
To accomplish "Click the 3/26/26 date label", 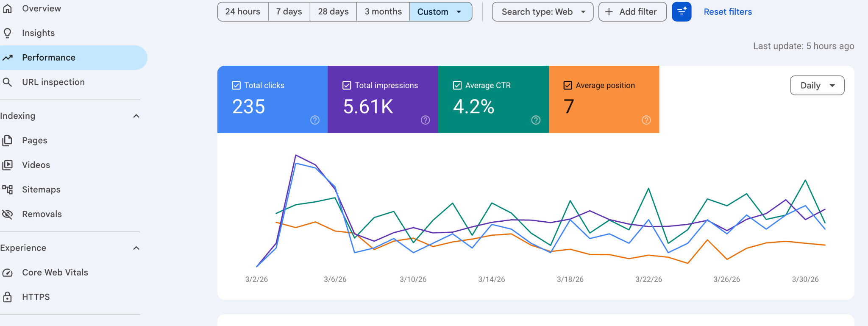I will click(x=727, y=279).
